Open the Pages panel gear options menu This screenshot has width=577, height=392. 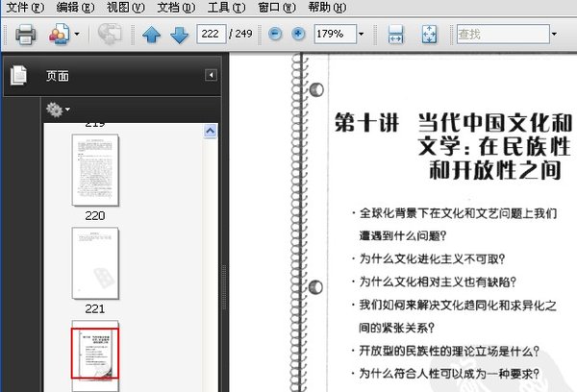coord(60,110)
